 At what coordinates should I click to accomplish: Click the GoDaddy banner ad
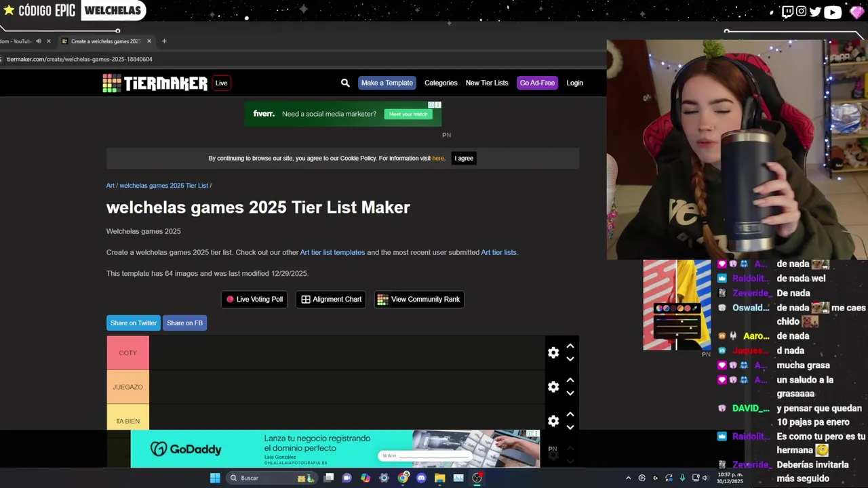[x=335, y=449]
